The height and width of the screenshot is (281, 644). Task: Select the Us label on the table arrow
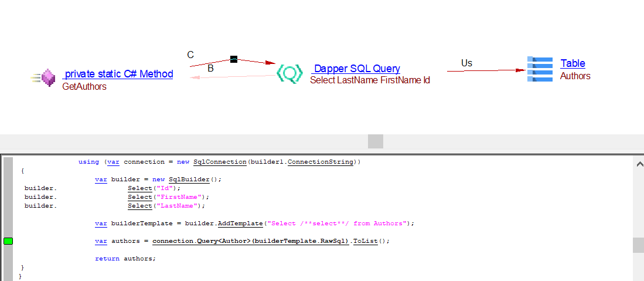[466, 63]
